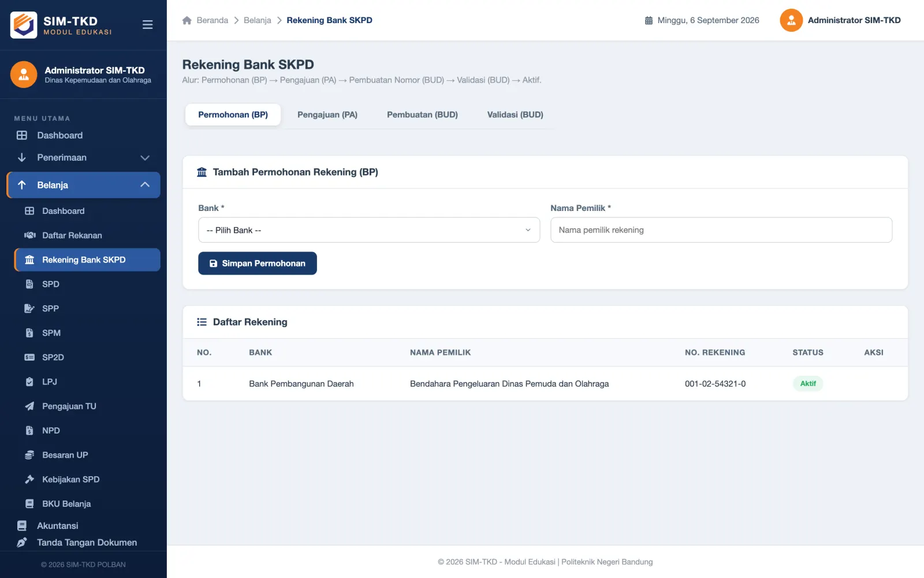Switch to the Validasi (BUD) tab
Screen dimensions: 924x578
[x=515, y=114]
